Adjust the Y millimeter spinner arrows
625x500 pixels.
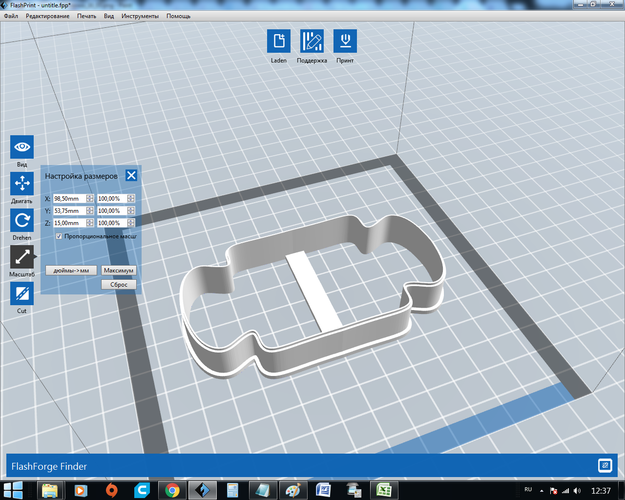(90, 211)
